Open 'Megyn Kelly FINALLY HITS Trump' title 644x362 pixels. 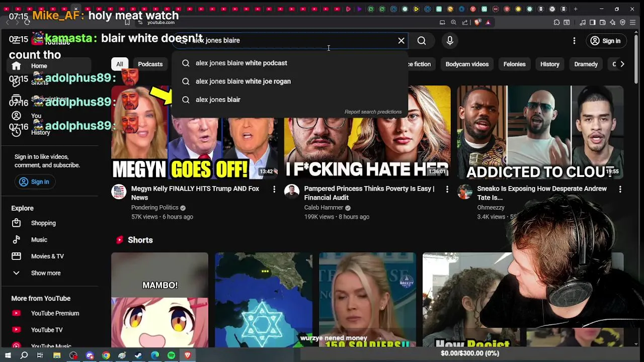coord(195,193)
